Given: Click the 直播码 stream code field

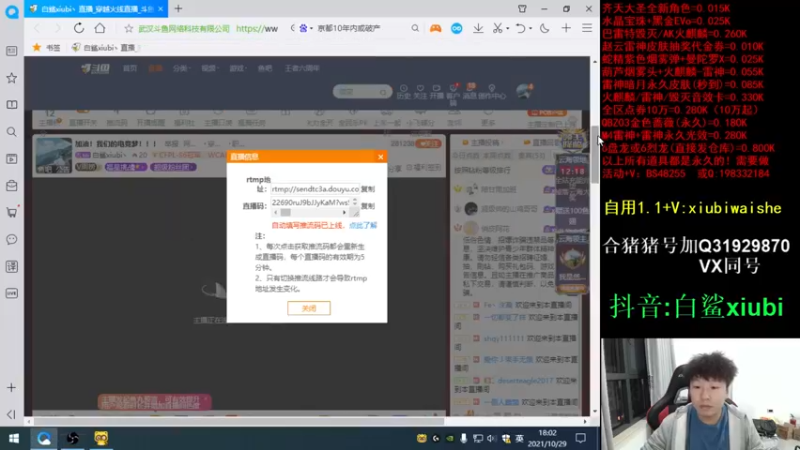Looking at the screenshot, I should (x=311, y=203).
